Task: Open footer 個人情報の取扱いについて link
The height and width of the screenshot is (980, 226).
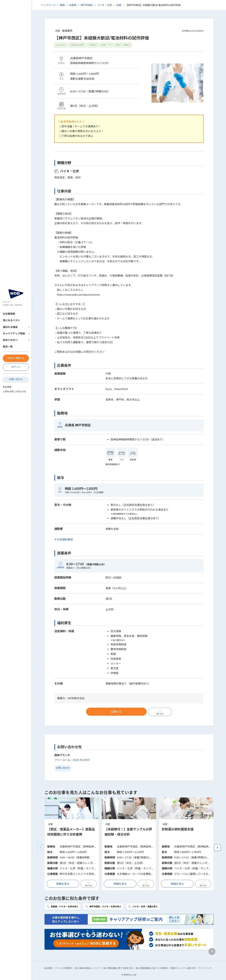Action: 88,968
